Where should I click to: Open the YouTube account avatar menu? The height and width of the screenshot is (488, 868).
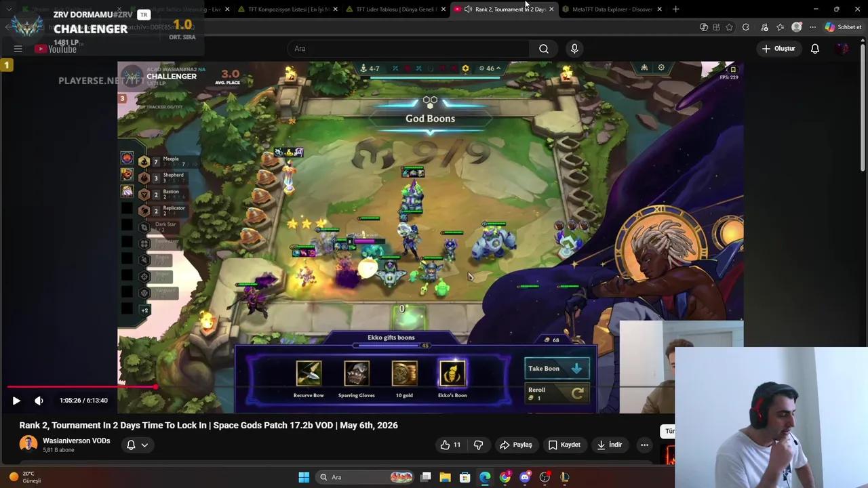click(x=842, y=49)
